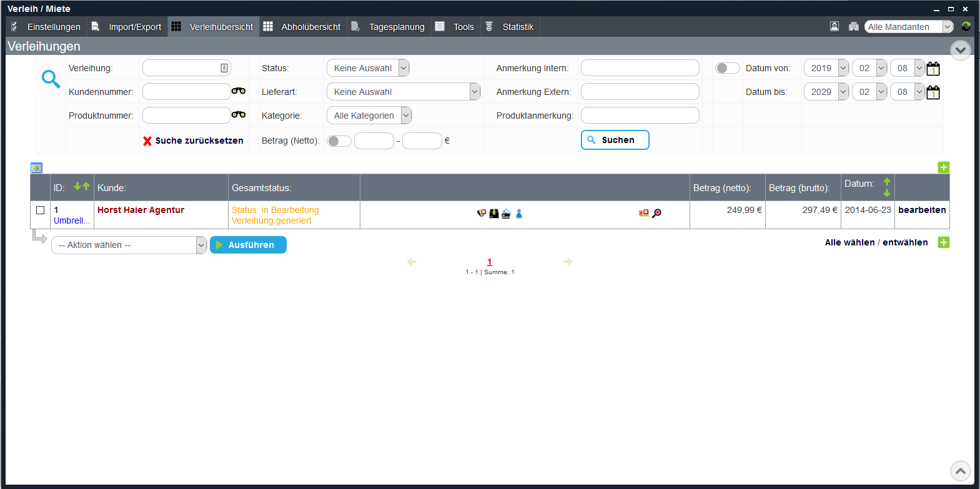Click the binoculars icon beside Kundennummer

click(239, 91)
